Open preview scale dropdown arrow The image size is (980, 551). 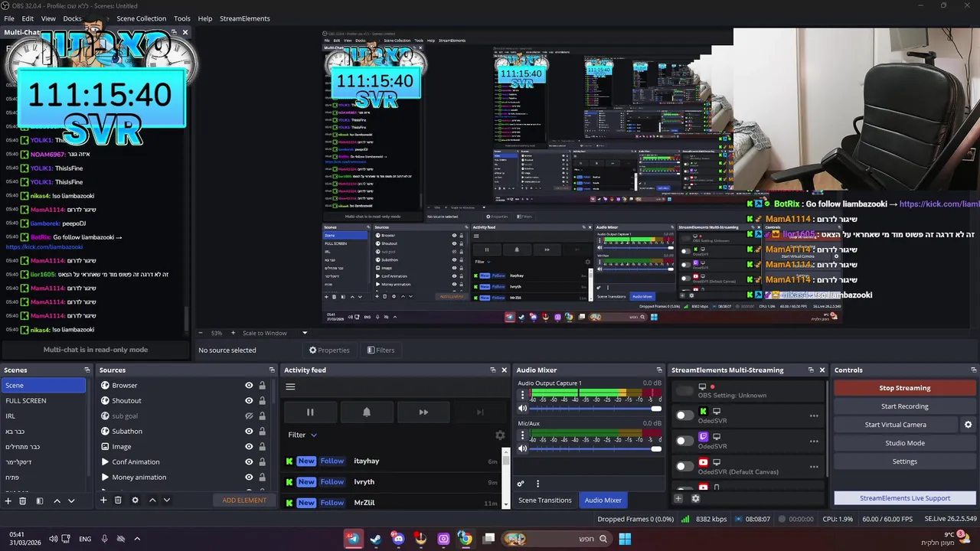pos(305,333)
